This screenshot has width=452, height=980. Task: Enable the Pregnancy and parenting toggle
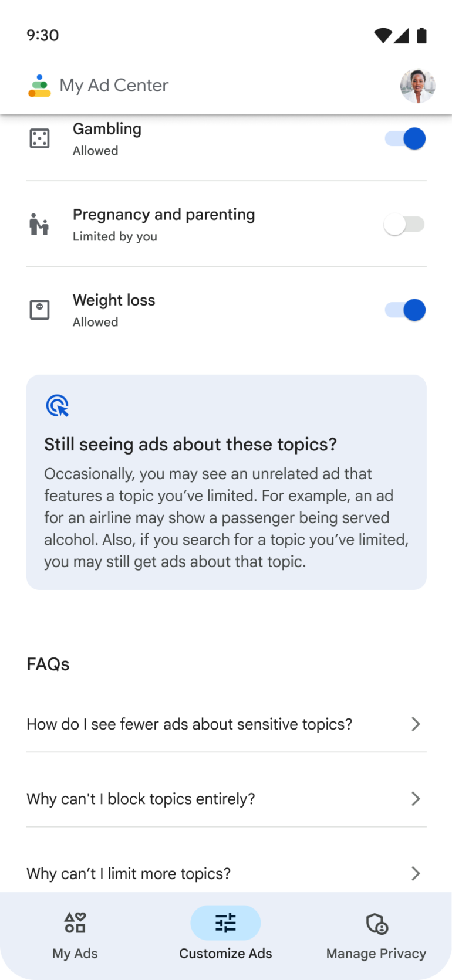(404, 224)
